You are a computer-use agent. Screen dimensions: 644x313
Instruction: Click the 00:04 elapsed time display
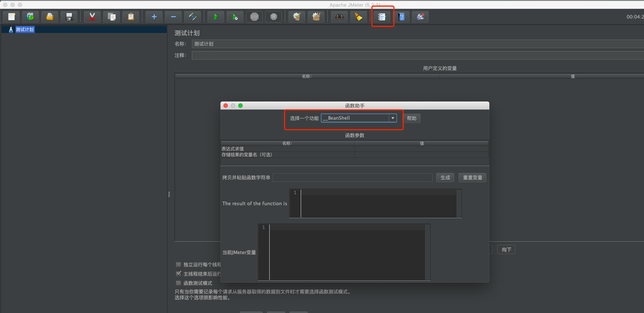click(635, 17)
